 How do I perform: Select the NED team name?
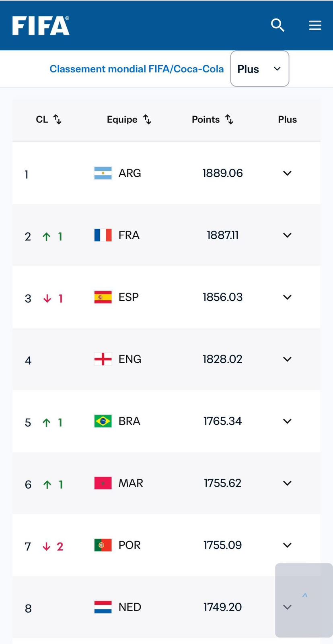(130, 607)
